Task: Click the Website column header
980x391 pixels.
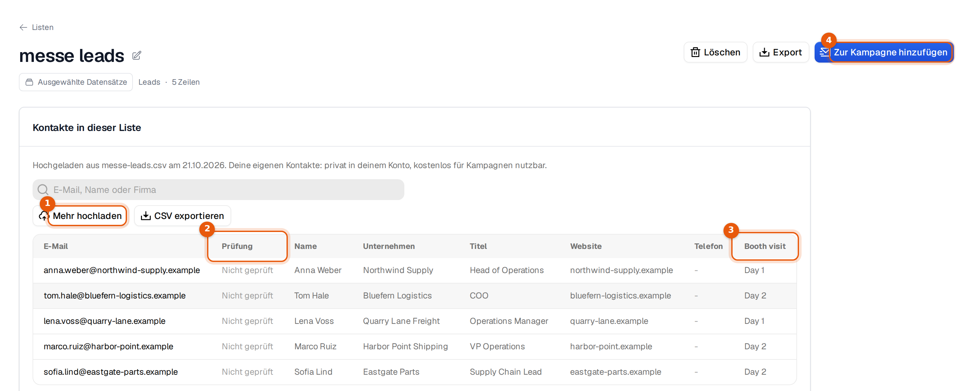Action: [585, 246]
